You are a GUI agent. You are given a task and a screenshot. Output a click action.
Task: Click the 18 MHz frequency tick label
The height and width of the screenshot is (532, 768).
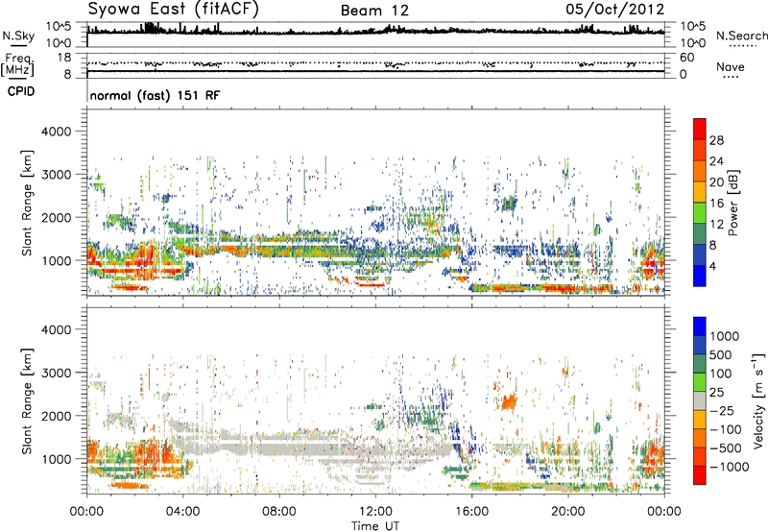[x=64, y=58]
